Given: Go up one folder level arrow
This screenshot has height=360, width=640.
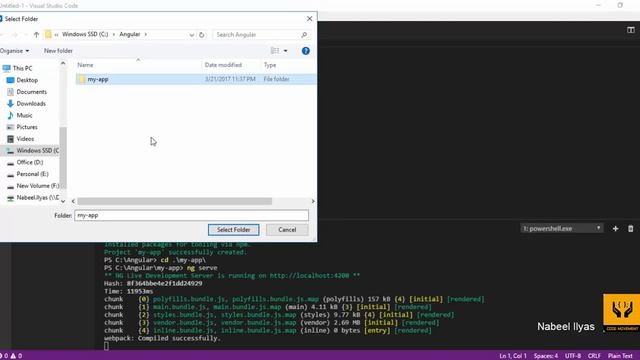Looking at the screenshot, I should pos(36,35).
